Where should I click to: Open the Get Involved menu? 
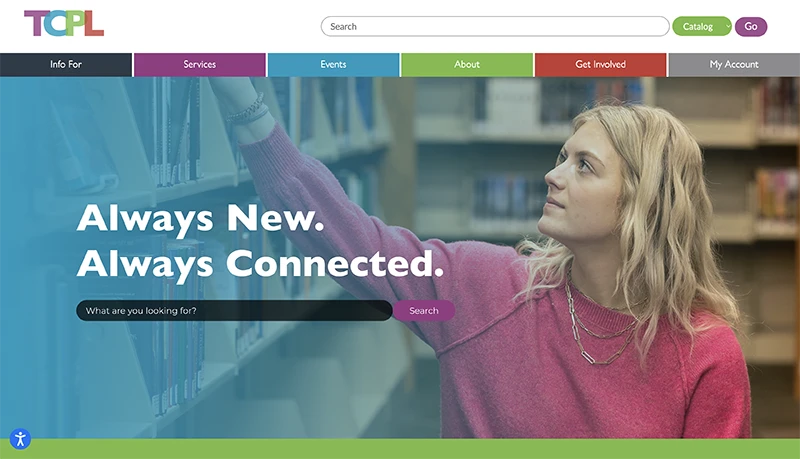(601, 64)
